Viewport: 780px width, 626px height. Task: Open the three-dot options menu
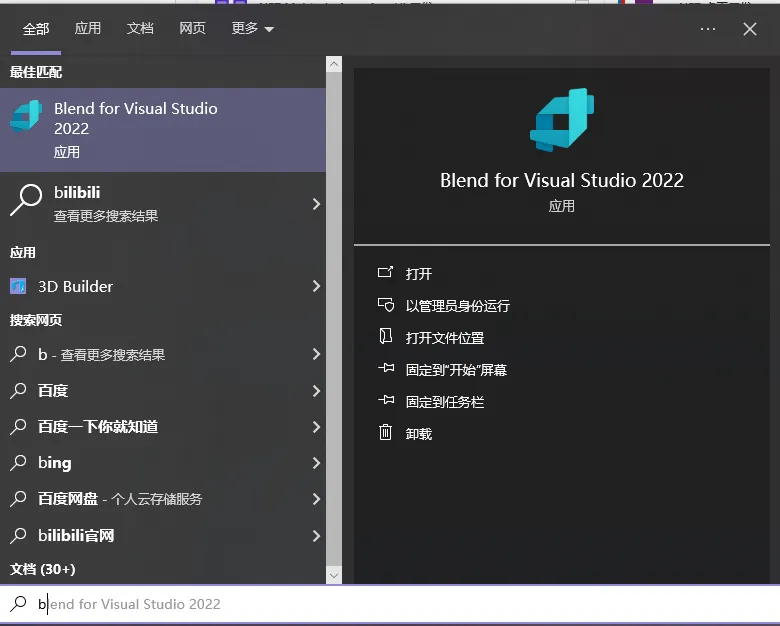[x=707, y=29]
